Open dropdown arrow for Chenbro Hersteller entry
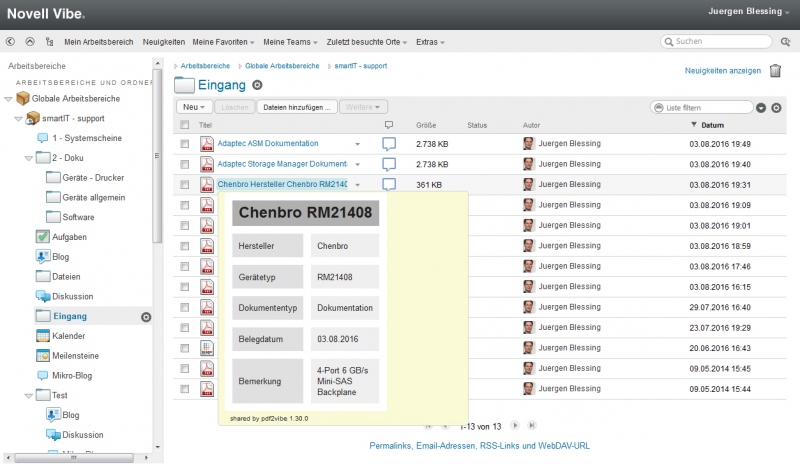800x464 pixels. tap(358, 185)
